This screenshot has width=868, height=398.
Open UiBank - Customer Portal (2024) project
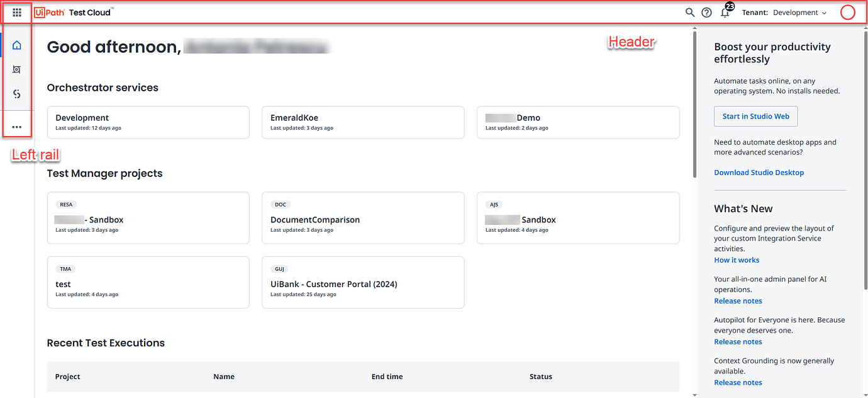click(x=363, y=282)
